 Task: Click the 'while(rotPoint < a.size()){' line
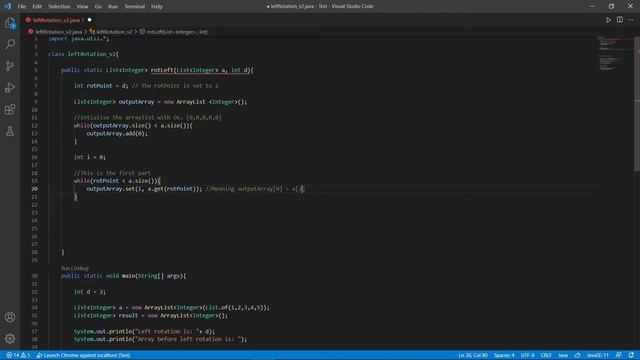tap(117, 181)
